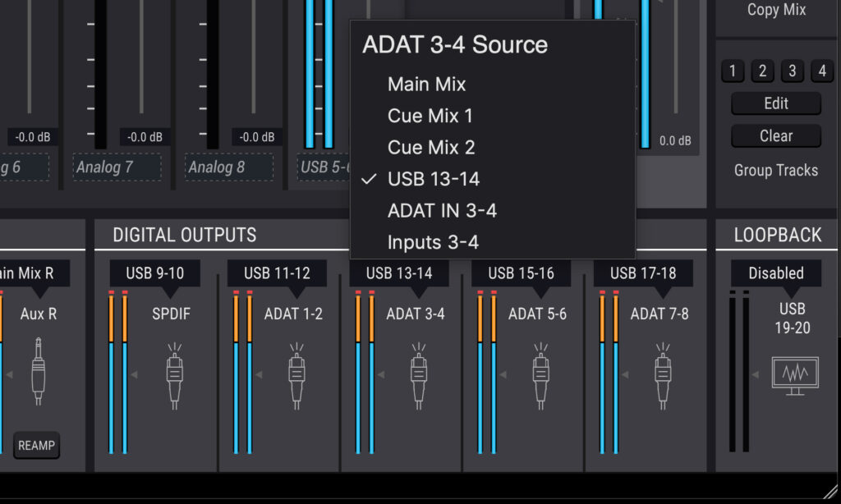Select group 4 button
Screen dimensions: 841x504
pyautogui.click(x=822, y=71)
